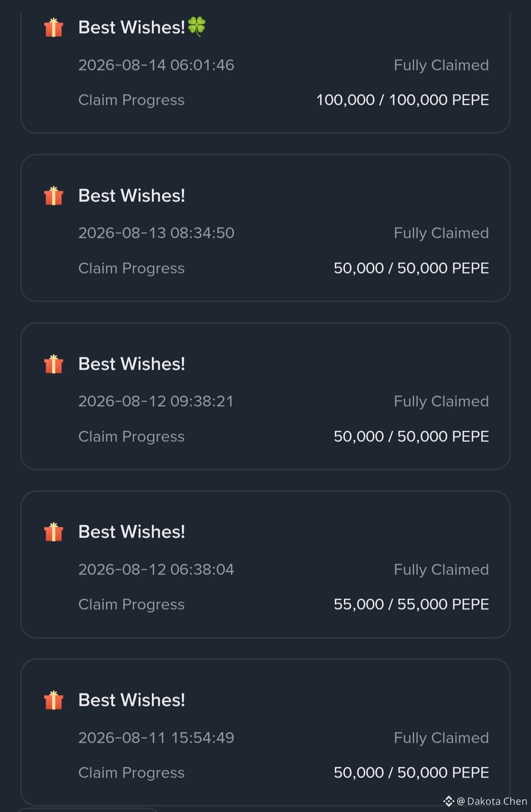Tap Claim Progress label on 09:38:21 card
531x812 pixels.
132,437
